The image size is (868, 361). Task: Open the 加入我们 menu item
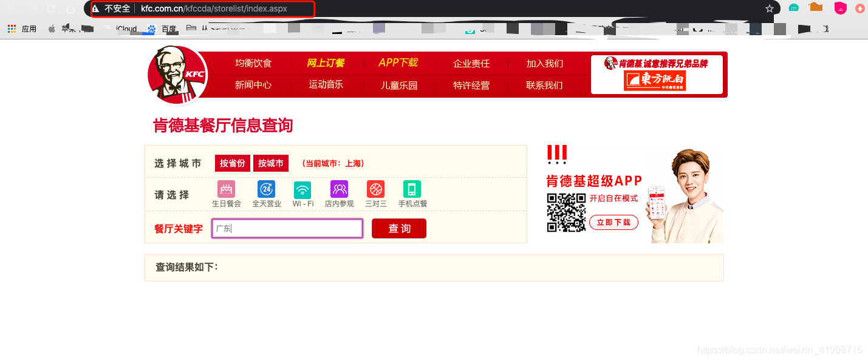click(545, 63)
